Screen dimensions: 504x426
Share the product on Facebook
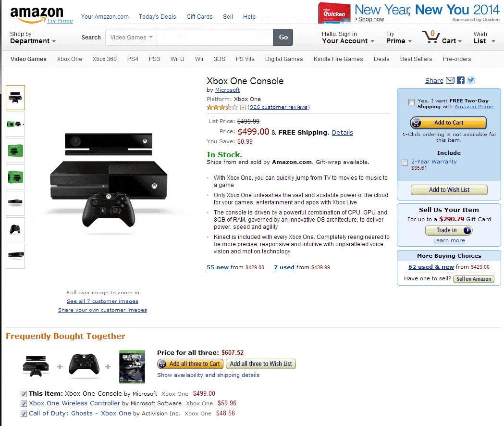[461, 81]
